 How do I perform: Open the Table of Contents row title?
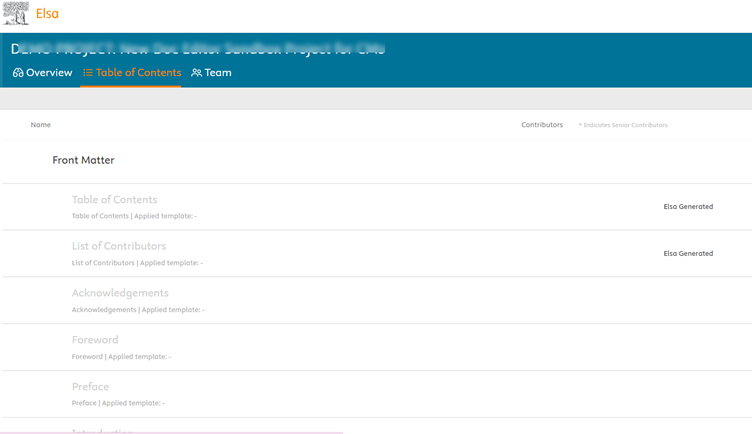[x=114, y=200]
